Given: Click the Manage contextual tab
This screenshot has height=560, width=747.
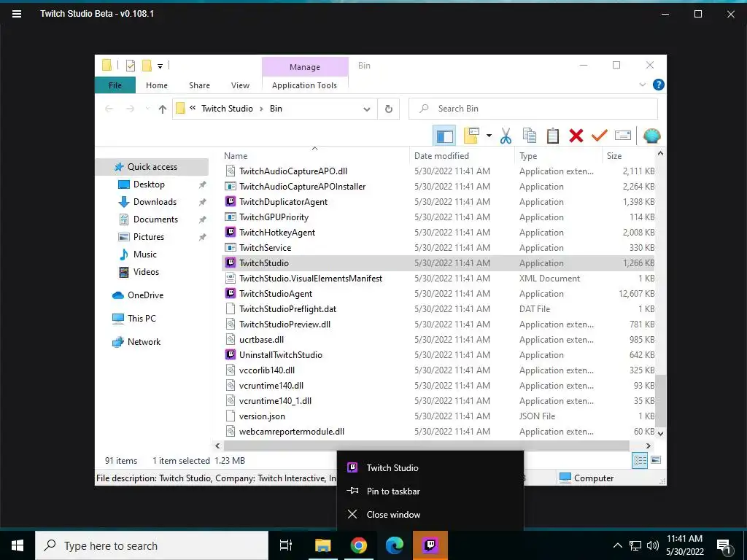Looking at the screenshot, I should click(305, 67).
